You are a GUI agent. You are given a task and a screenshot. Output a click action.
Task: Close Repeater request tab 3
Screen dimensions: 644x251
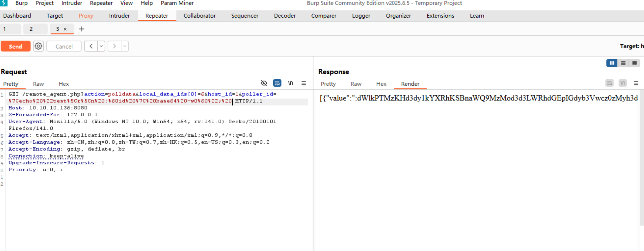pos(65,29)
